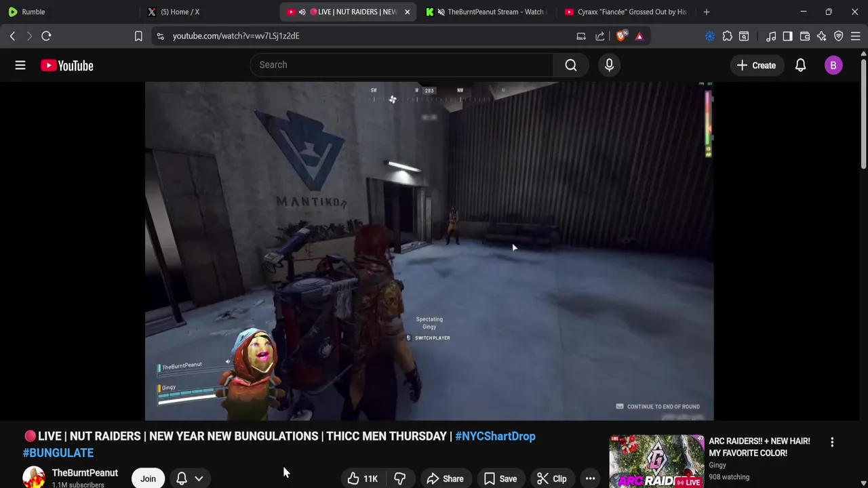Share this page from address bar
The height and width of the screenshot is (488, 868).
(600, 36)
